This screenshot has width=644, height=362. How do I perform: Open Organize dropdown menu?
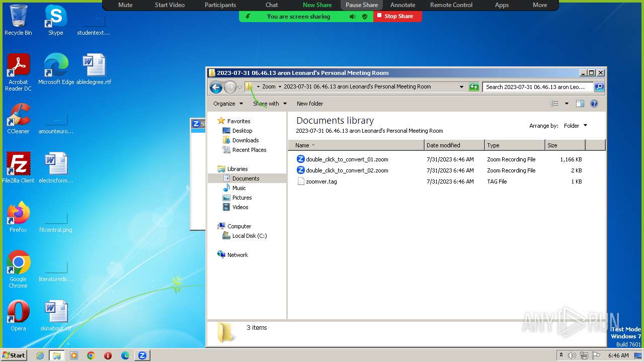(228, 104)
